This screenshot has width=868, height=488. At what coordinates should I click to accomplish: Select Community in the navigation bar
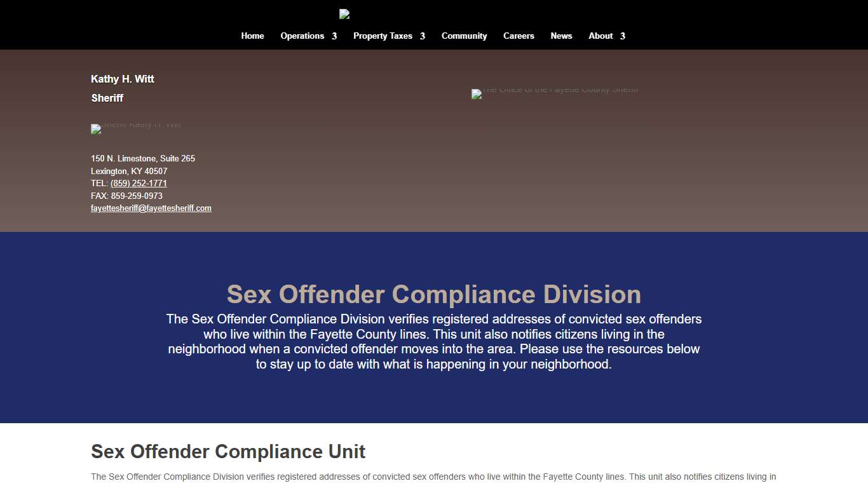point(464,36)
